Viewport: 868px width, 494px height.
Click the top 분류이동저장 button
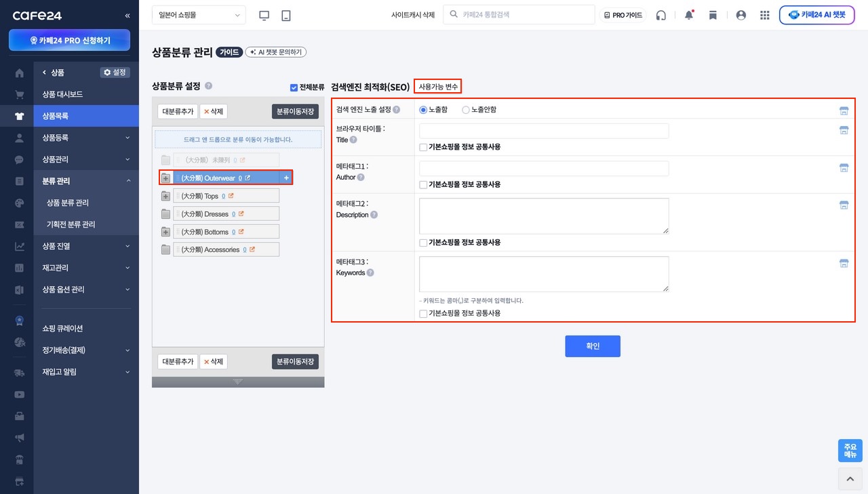click(x=295, y=111)
